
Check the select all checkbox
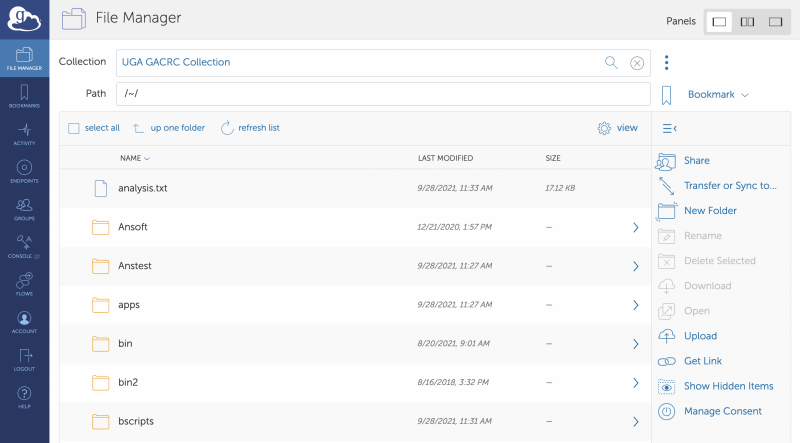point(74,128)
